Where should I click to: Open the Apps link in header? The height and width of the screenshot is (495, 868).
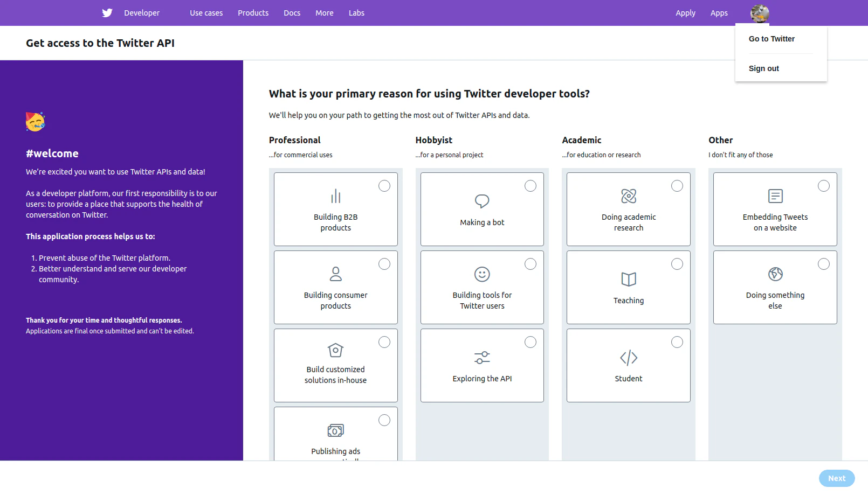click(x=719, y=13)
